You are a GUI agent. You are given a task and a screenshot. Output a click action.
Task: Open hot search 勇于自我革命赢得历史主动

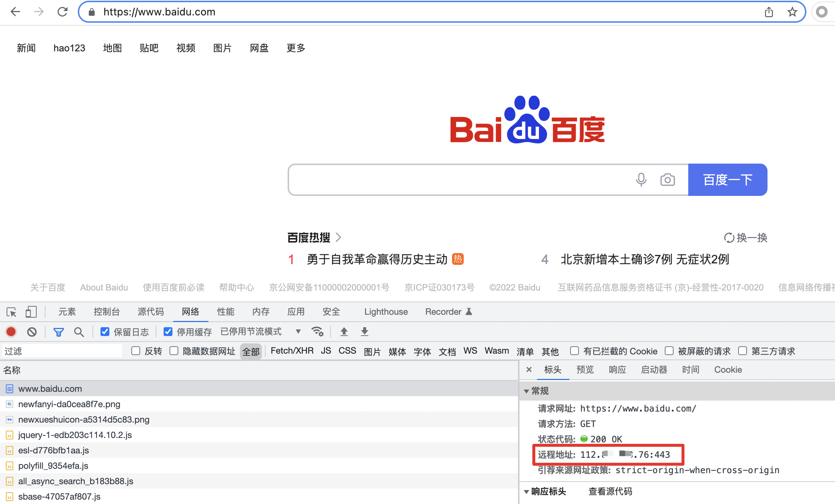(377, 259)
